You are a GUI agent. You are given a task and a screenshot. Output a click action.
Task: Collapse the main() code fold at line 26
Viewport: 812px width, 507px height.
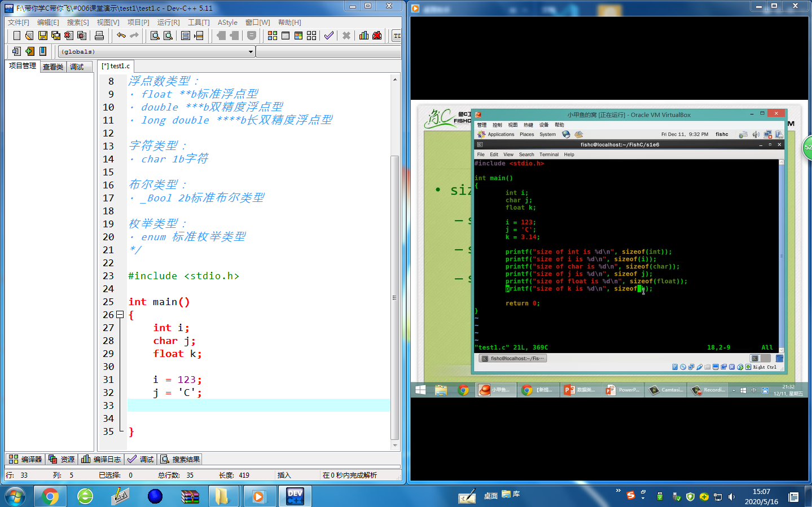[x=120, y=315]
